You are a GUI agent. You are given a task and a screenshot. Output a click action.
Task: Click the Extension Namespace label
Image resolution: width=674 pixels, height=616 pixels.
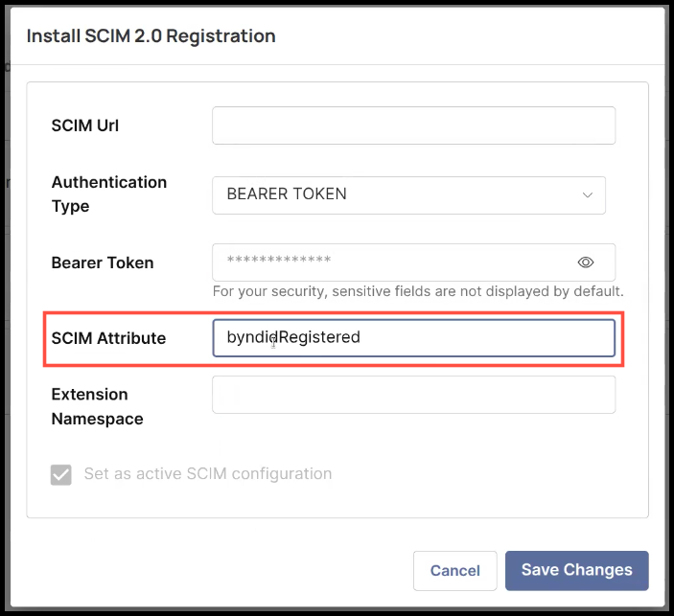click(97, 406)
